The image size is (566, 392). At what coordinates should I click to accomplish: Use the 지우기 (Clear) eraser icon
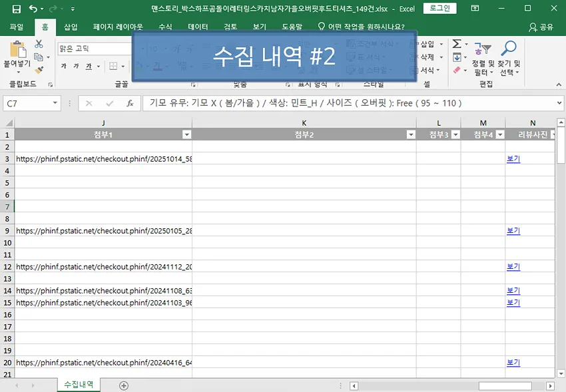457,70
